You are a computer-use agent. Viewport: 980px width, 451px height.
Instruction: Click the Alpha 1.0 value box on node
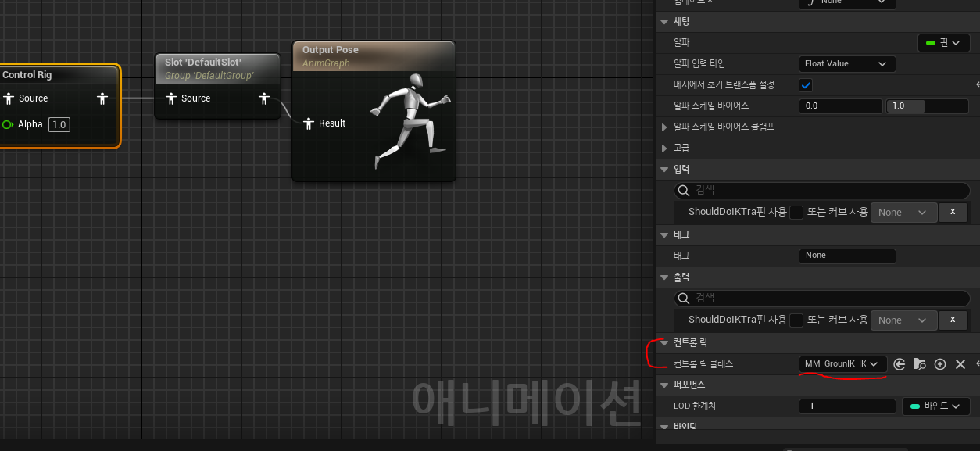point(59,124)
